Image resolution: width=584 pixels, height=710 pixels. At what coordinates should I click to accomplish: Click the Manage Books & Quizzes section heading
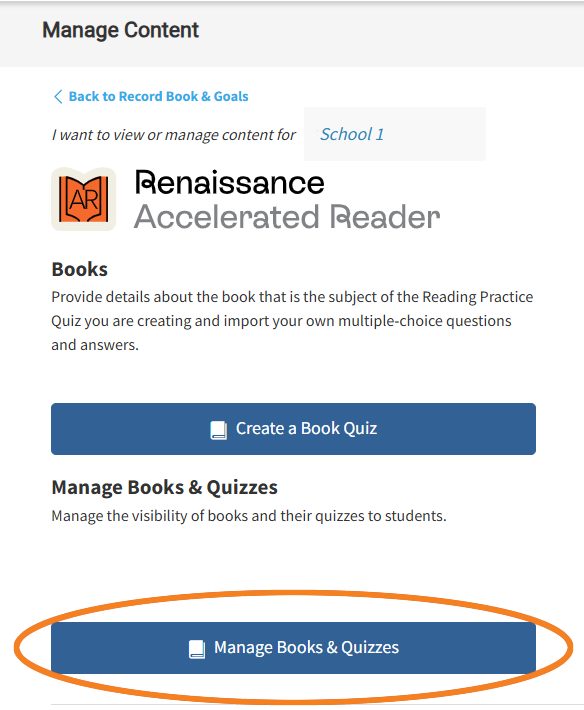pyautogui.click(x=164, y=488)
